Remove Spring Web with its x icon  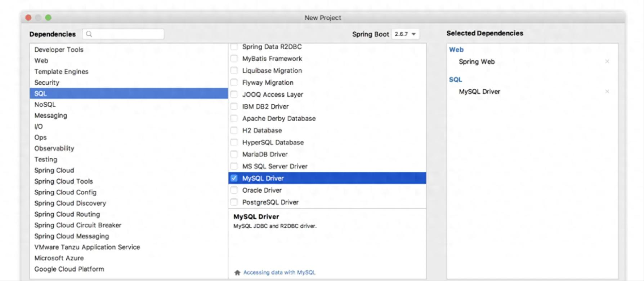(x=607, y=62)
